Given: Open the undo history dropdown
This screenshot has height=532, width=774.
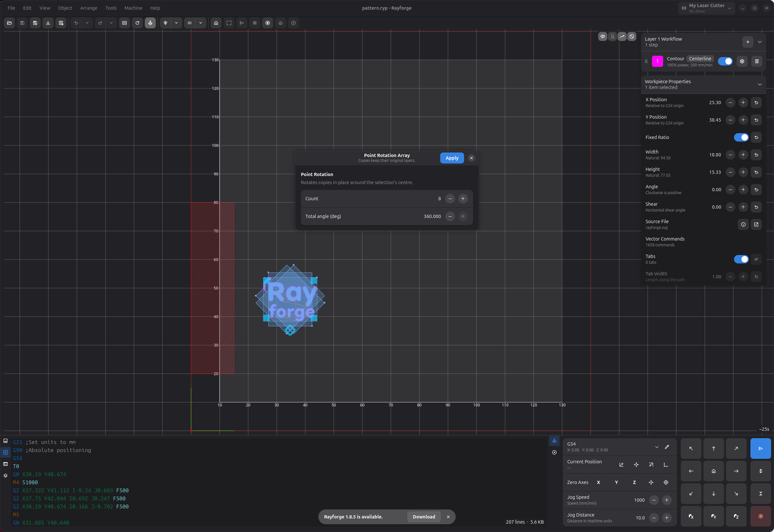Looking at the screenshot, I should click(87, 23).
